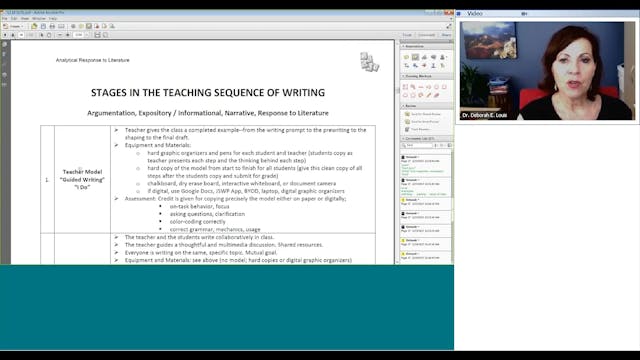Select the Cloud drawing tool
This screenshot has height=360, width=640.
pos(405,95)
